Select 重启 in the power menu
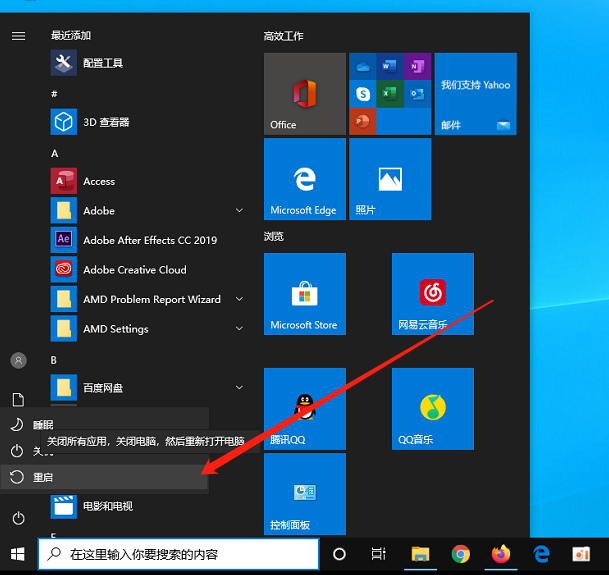Image resolution: width=609 pixels, height=575 pixels. [x=43, y=478]
